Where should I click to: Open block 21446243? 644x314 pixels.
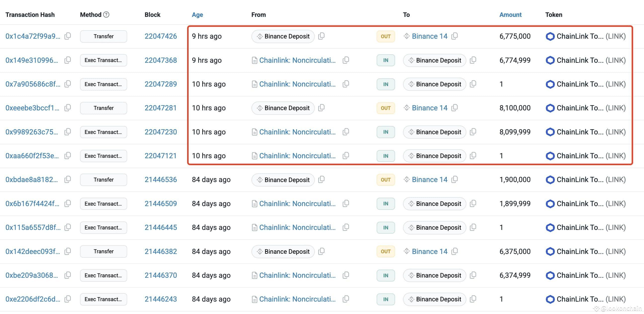(161, 299)
